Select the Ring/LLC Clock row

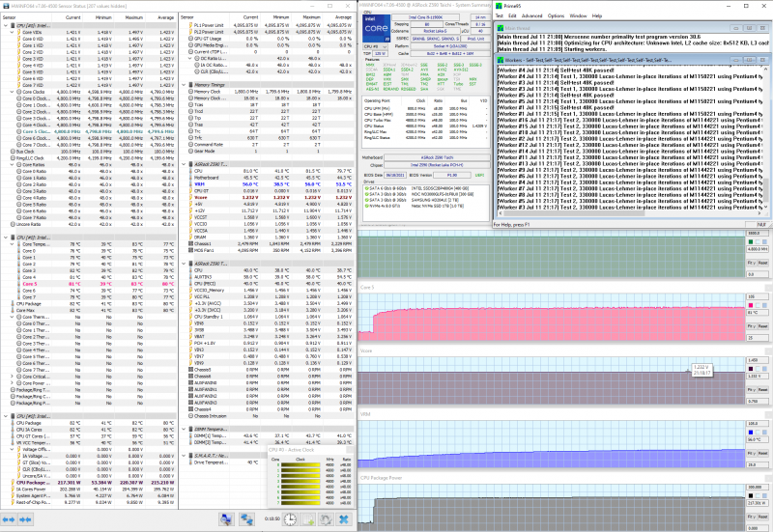89,158
